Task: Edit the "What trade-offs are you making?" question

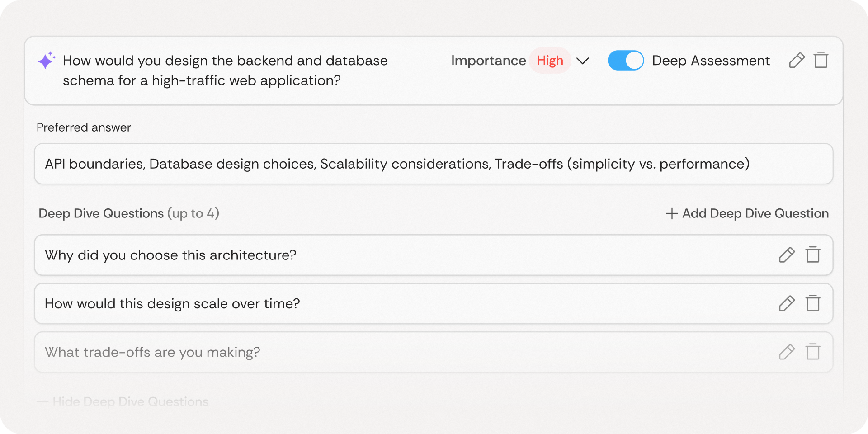Action: pos(787,352)
